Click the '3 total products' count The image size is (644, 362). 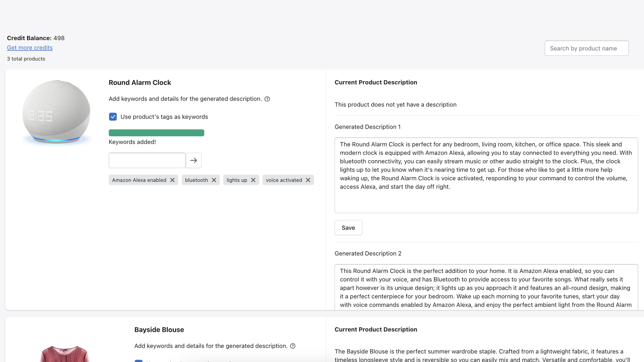tap(26, 59)
